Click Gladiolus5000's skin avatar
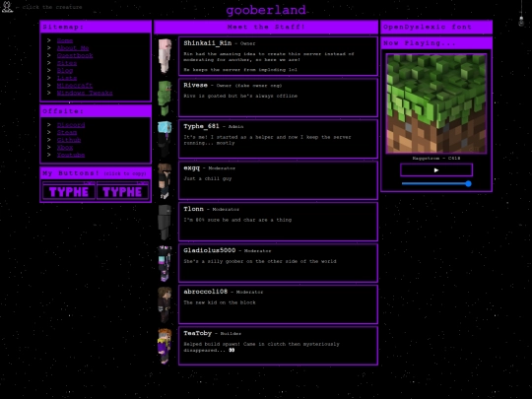532x399 pixels. click(166, 263)
